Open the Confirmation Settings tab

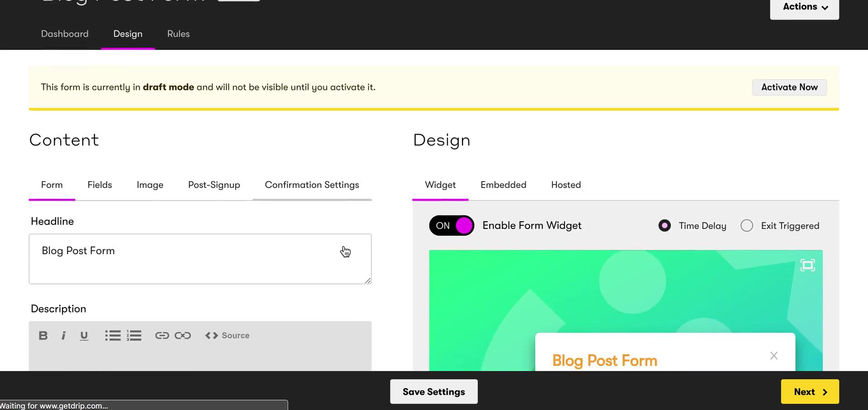(312, 185)
